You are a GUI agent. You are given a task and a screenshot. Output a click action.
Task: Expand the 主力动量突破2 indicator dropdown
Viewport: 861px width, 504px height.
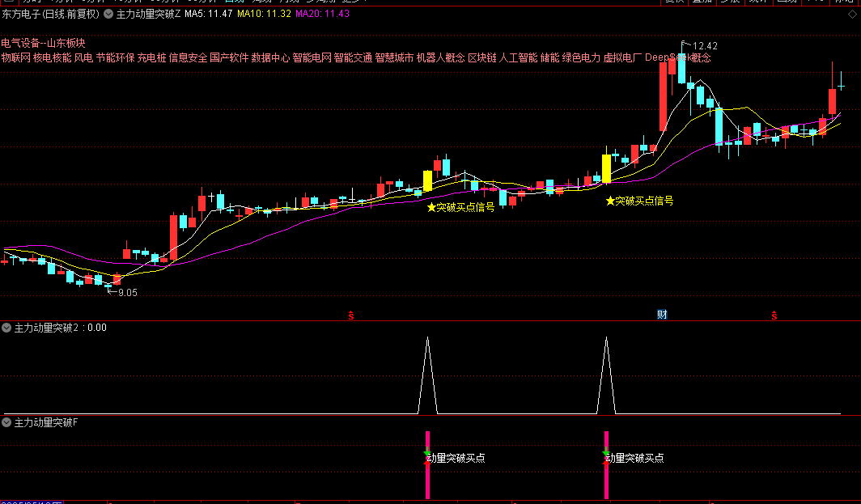click(x=6, y=328)
